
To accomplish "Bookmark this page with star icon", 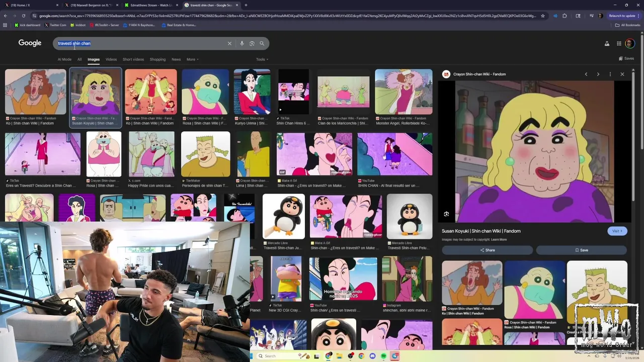I will click(543, 16).
